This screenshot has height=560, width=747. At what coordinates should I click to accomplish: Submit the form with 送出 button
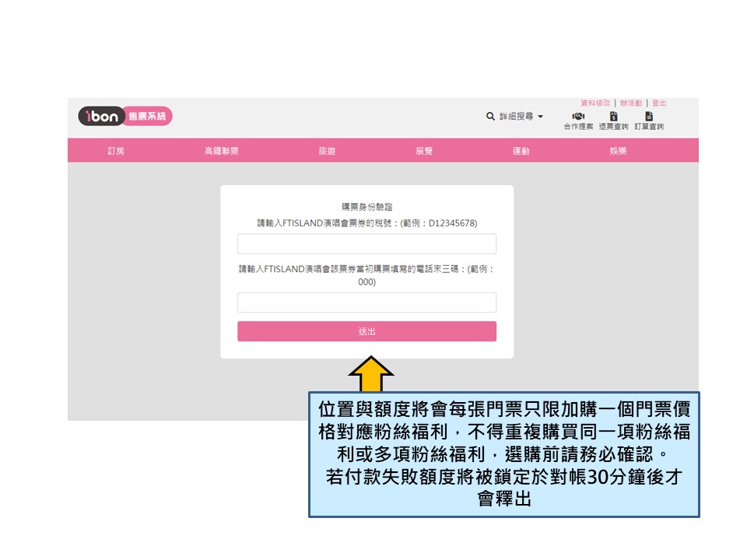366,331
